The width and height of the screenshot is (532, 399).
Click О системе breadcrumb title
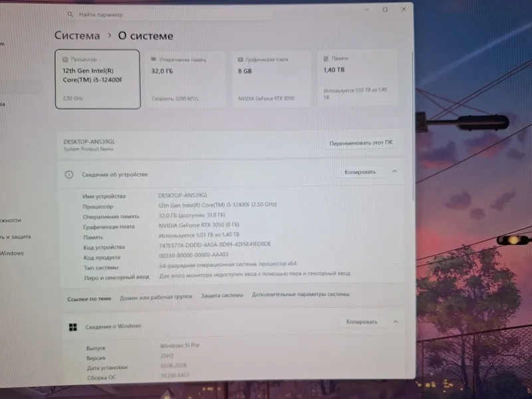coord(146,36)
